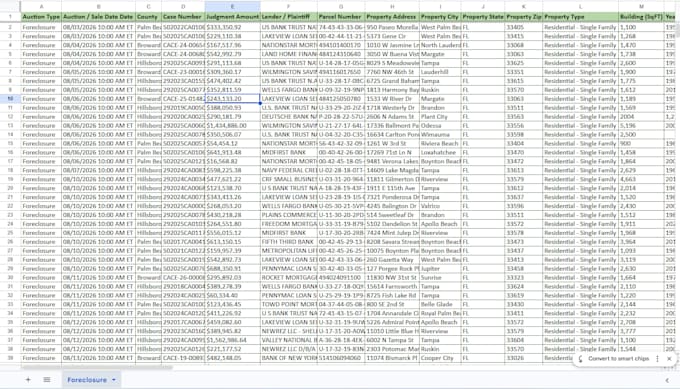680x389 pixels.
Task: Select the 'ROCKET MORTGAGE' lender cell
Action: point(289,278)
